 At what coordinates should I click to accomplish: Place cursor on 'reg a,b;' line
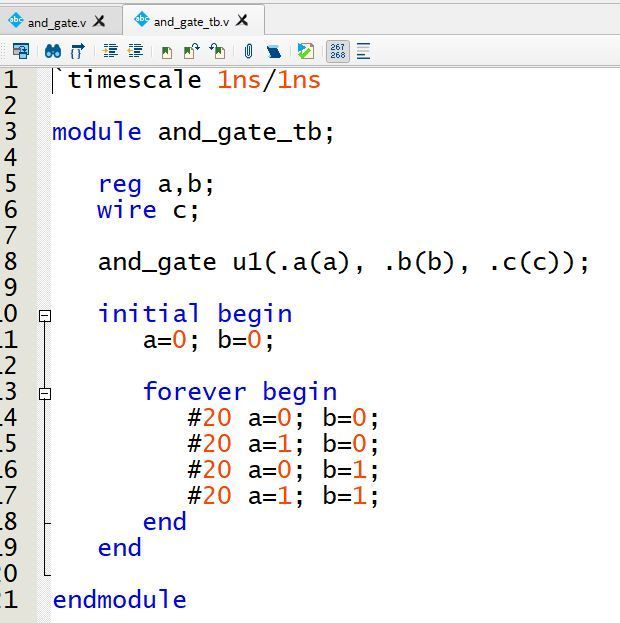click(156, 184)
